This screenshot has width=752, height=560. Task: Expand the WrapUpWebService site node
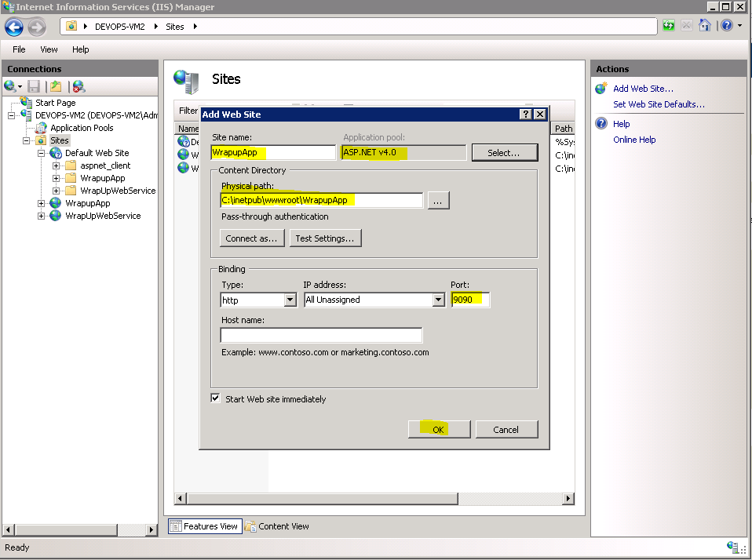tap(42, 216)
